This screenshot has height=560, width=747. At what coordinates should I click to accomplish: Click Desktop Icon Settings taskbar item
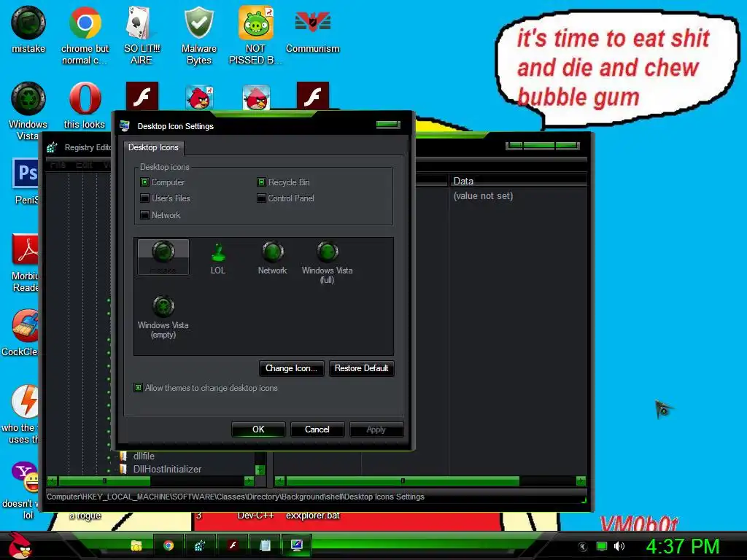point(296,545)
